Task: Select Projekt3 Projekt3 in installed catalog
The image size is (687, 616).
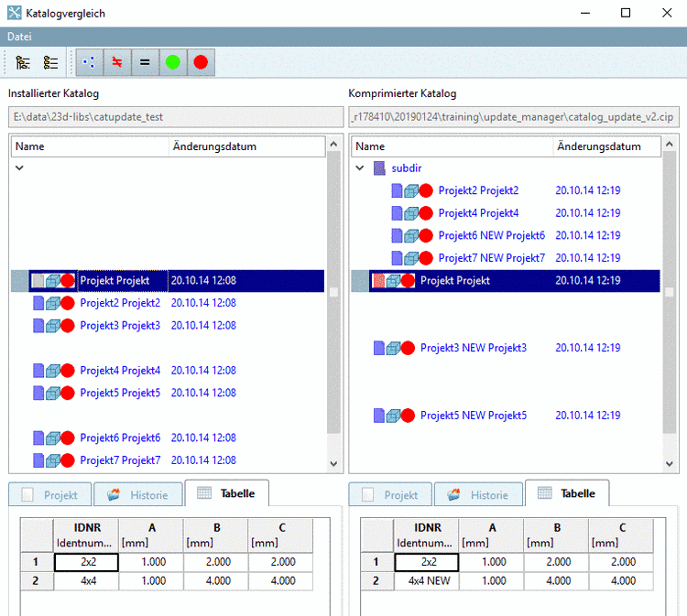Action: 119,326
